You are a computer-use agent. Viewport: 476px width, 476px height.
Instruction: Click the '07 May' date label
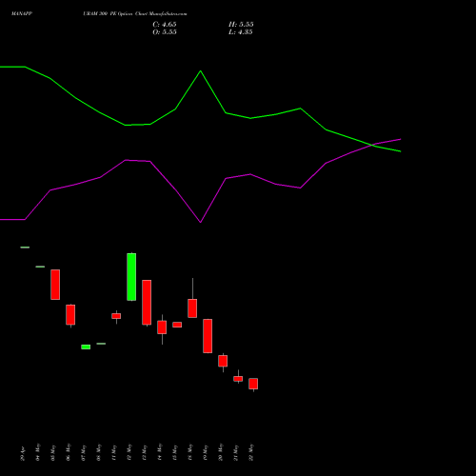(84, 452)
